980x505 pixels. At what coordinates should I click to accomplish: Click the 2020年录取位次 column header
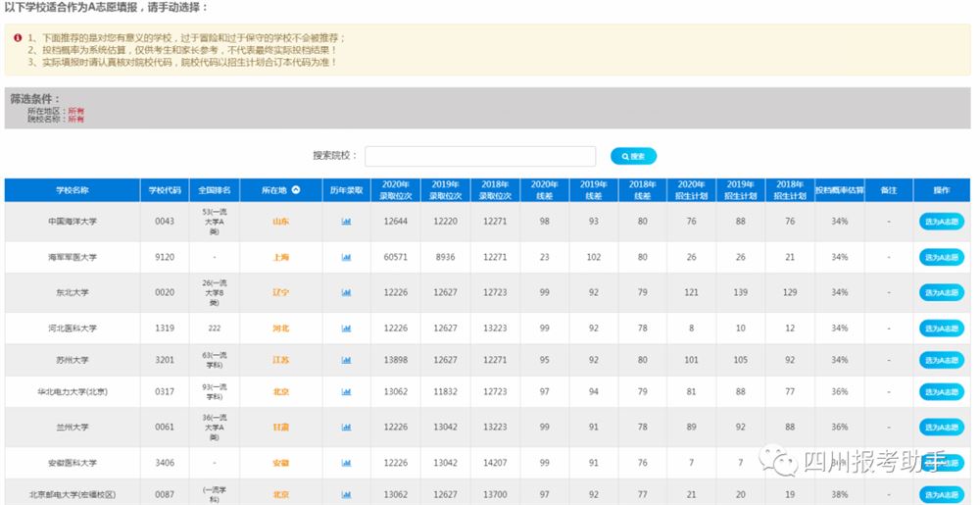pos(396,190)
